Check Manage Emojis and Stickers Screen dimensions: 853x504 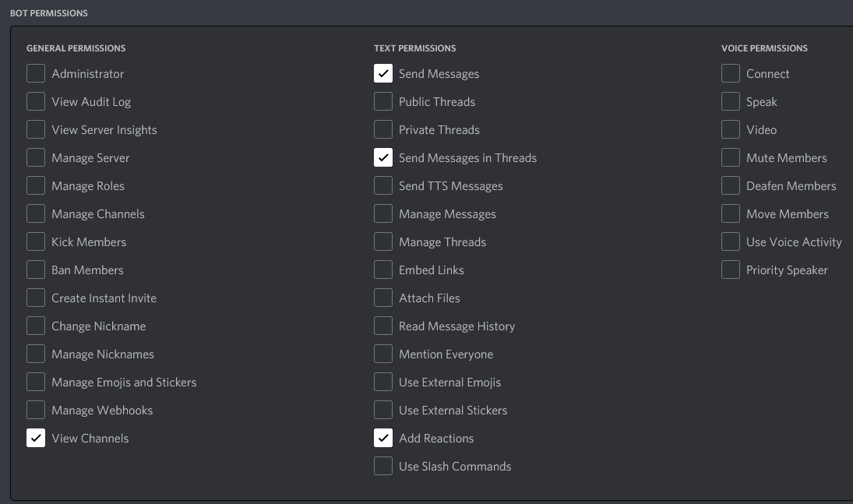(35, 382)
